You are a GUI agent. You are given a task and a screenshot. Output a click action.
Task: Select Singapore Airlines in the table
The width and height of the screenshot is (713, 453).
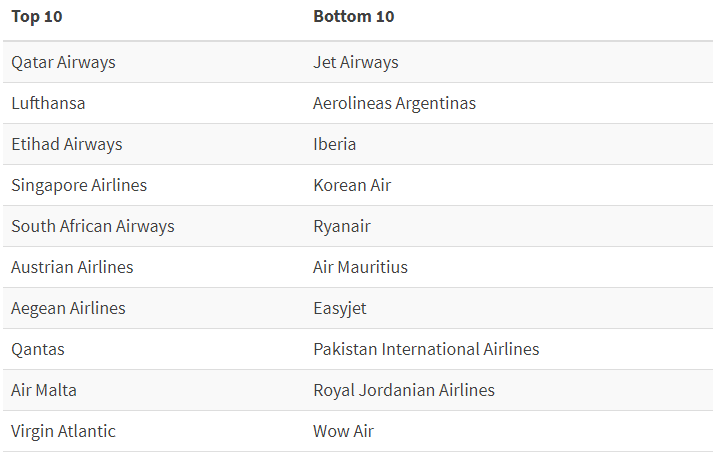point(79,185)
